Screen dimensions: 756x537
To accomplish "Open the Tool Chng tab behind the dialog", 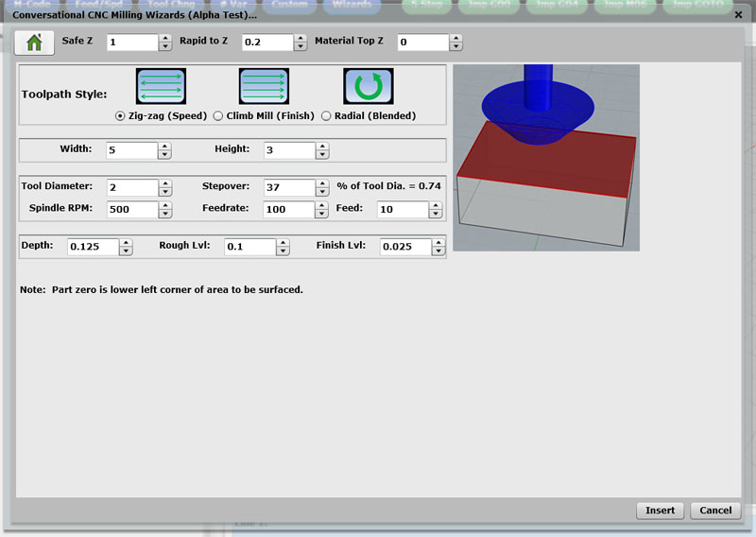I will point(171,5).
